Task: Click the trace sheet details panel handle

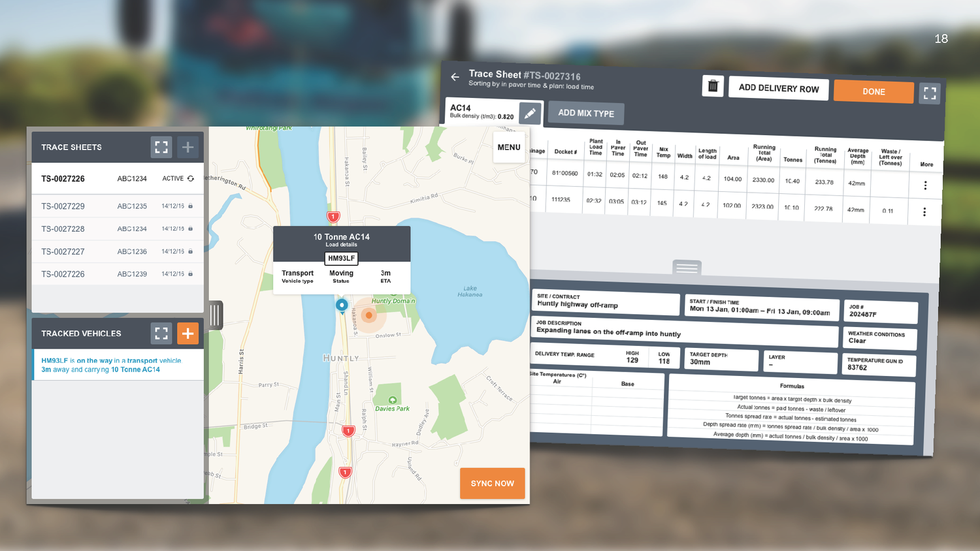Action: pyautogui.click(x=687, y=267)
